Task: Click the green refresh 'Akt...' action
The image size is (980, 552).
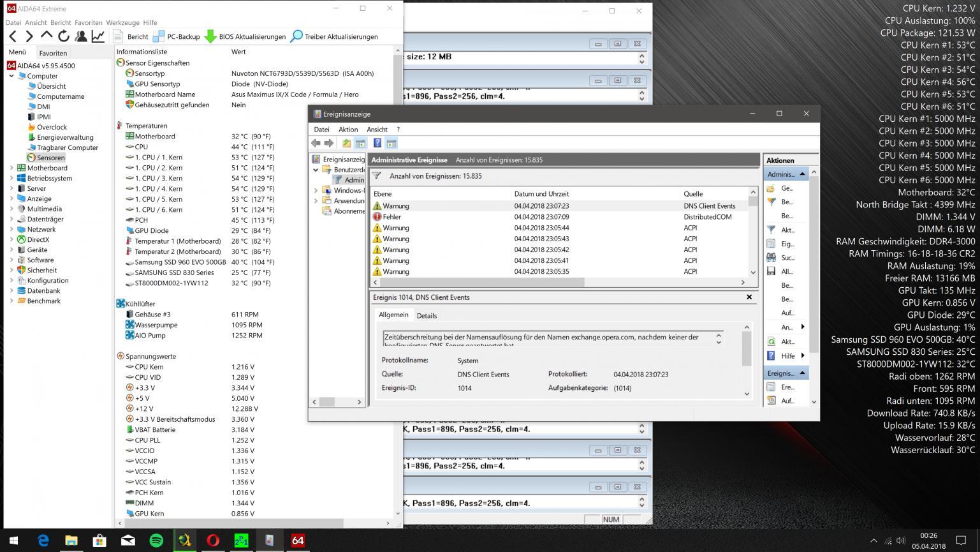Action: point(771,341)
